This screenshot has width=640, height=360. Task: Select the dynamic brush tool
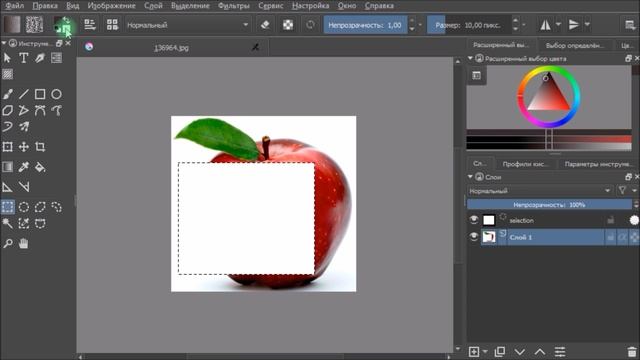(7, 127)
